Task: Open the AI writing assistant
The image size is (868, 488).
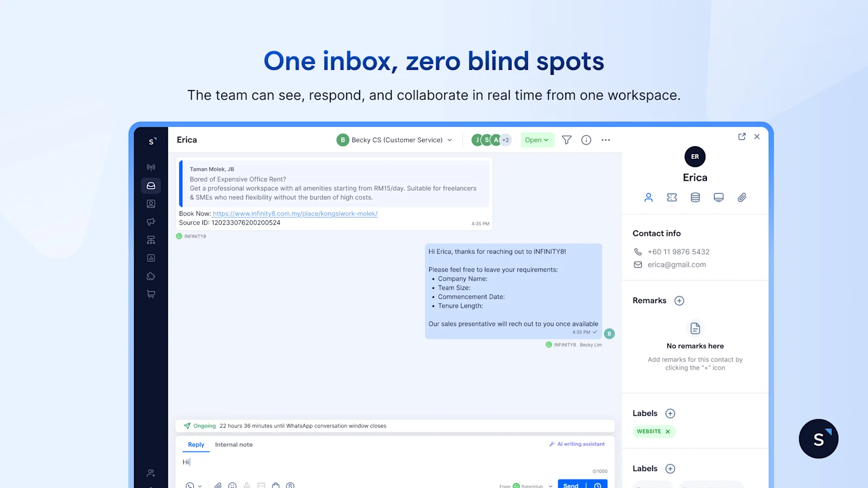Action: [x=577, y=444]
